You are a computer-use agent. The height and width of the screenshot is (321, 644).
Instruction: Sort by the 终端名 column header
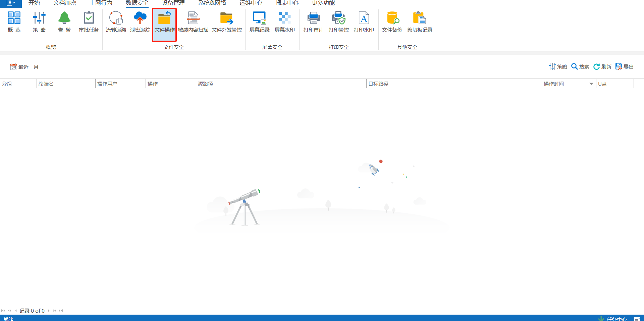coord(66,84)
